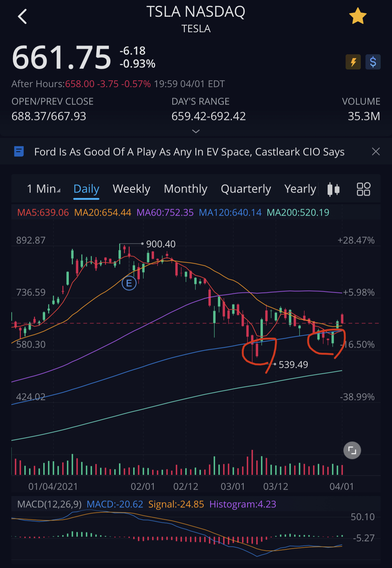This screenshot has height=568, width=392.
Task: Expand the chart to full screen
Action: pos(352,450)
